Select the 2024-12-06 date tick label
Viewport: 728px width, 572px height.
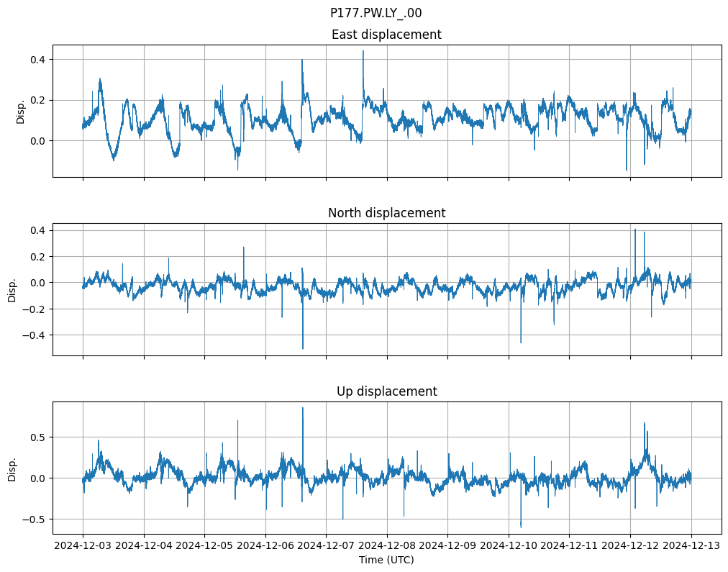coord(265,546)
